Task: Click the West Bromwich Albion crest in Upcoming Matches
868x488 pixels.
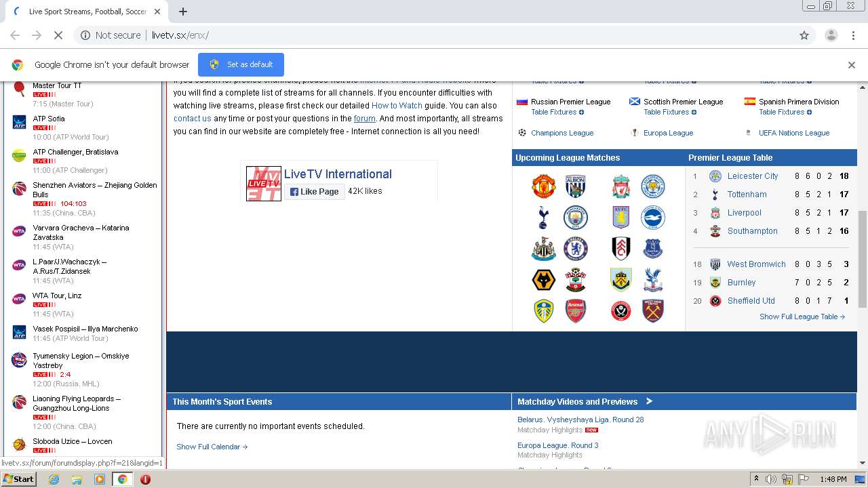Action: 576,186
